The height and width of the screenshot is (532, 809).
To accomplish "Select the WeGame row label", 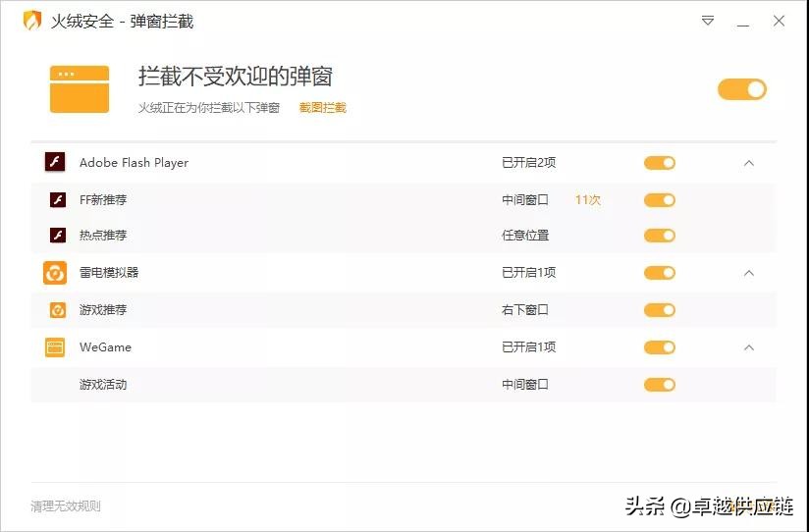I will click(x=105, y=347).
